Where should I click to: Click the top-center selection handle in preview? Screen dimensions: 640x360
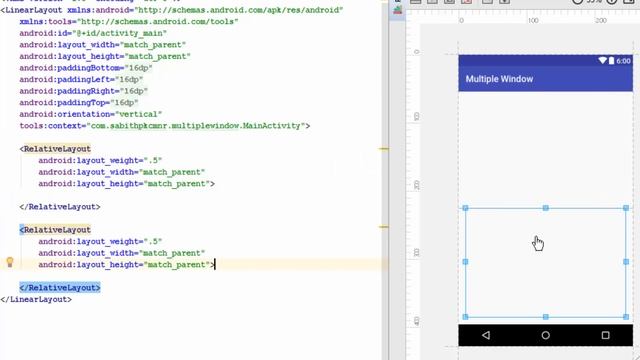pos(546,208)
